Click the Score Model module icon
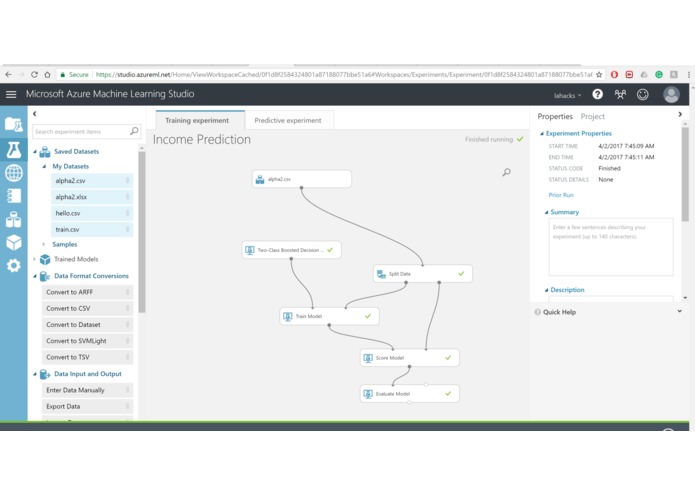This screenshot has height=494, width=695. (368, 358)
